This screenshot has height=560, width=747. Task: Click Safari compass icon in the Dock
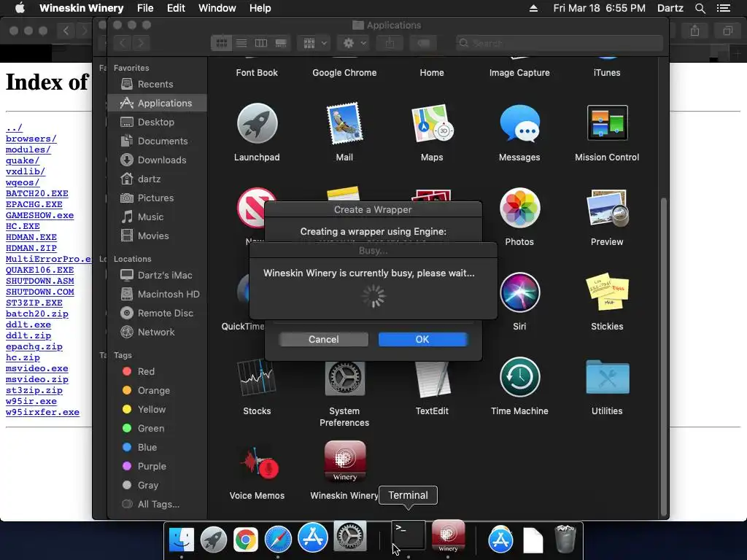(278, 540)
